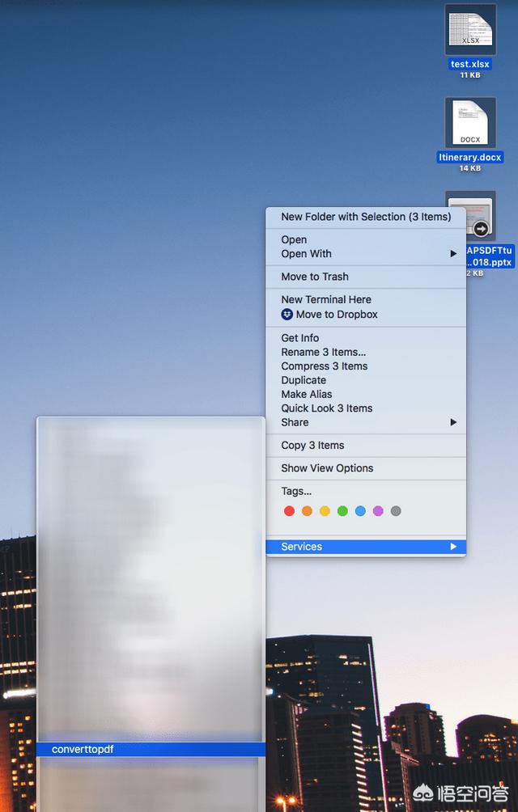Click the pptx presentation file thumbnail
The height and width of the screenshot is (812, 518).
[470, 216]
